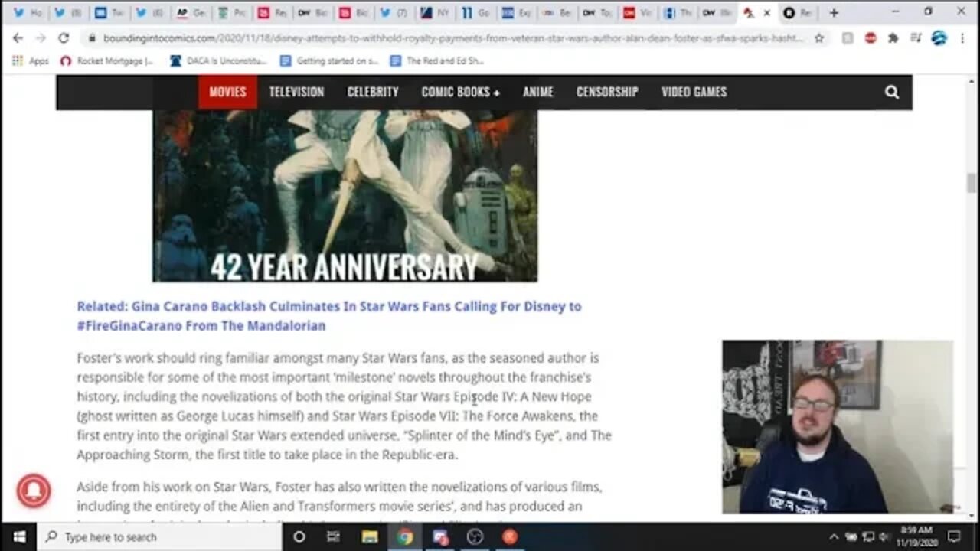Open the Extensions puzzle-piece menu
The width and height of the screenshot is (980, 551).
pyautogui.click(x=893, y=37)
